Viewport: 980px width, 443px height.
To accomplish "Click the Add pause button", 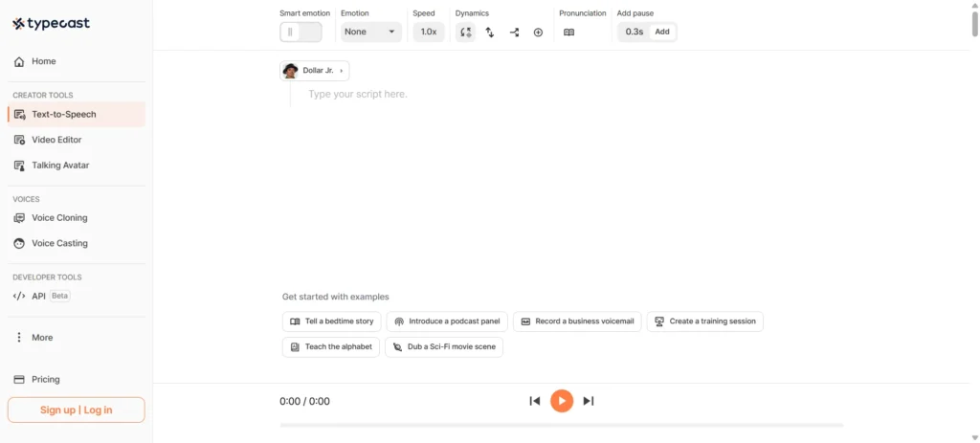I will pos(662,32).
